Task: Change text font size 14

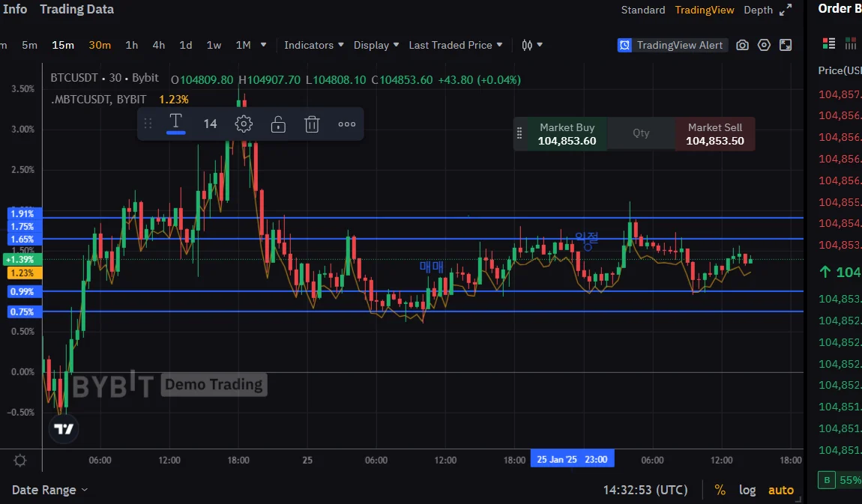Action: coord(210,124)
